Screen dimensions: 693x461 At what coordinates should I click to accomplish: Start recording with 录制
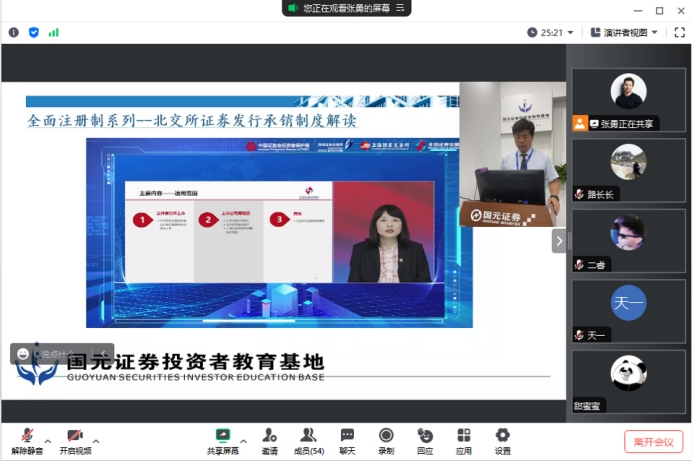pyautogui.click(x=386, y=442)
